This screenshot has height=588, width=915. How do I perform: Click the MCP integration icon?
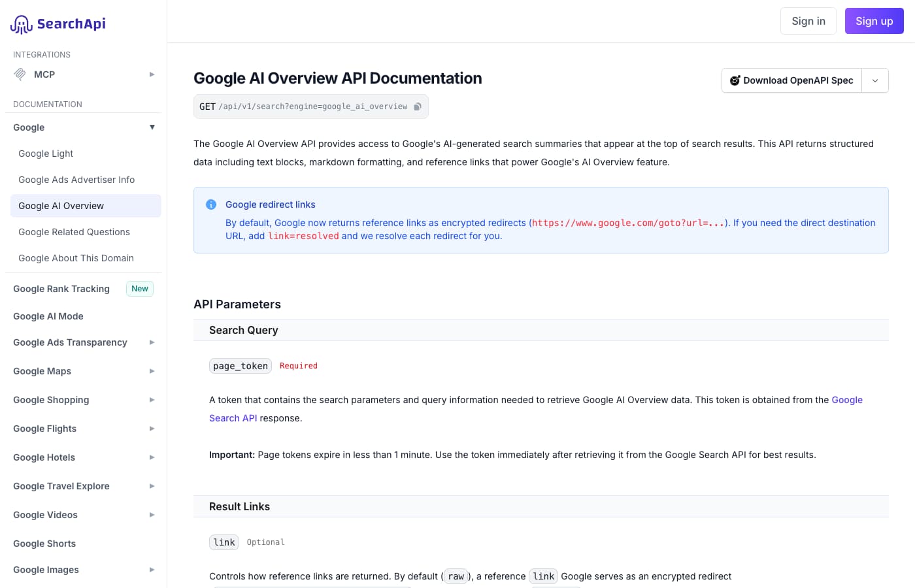tap(20, 74)
